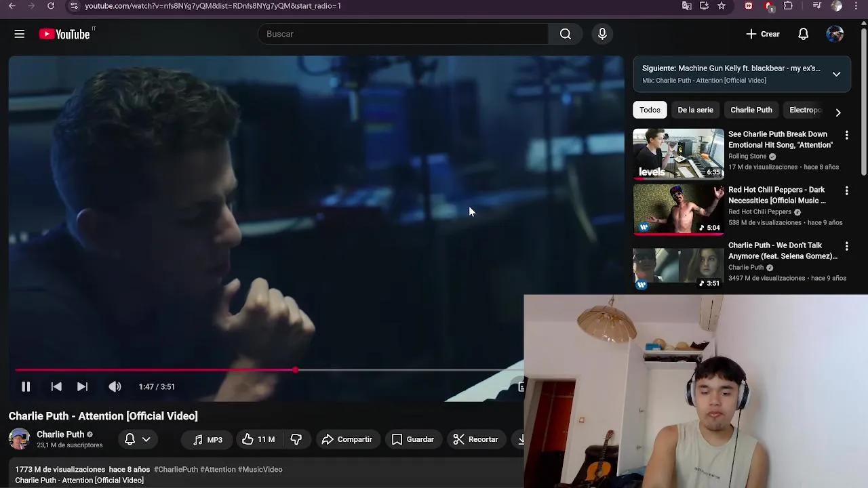Viewport: 868px width, 488px height.
Task: Pause the video
Action: pyautogui.click(x=26, y=386)
